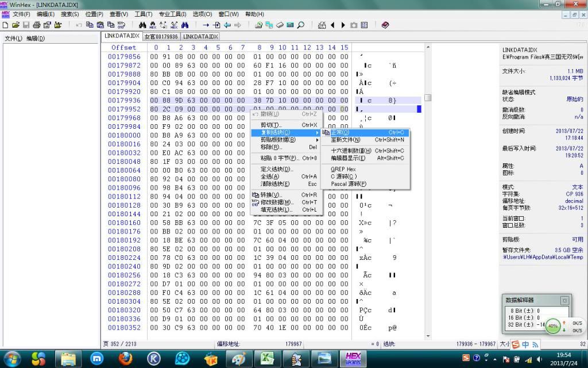The height and width of the screenshot is (368, 588).
Task: Click the Find text binoculars icon
Action: pyautogui.click(x=142, y=25)
